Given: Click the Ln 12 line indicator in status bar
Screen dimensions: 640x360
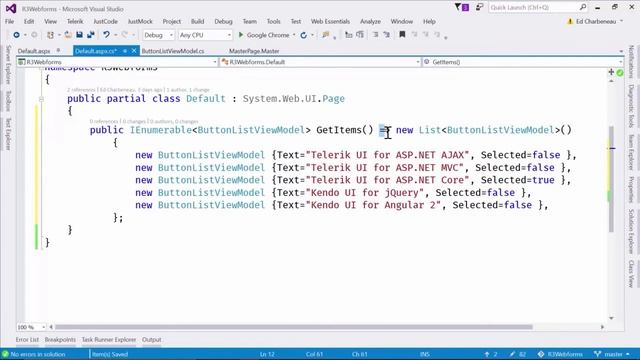Looking at the screenshot, I should point(267,354).
